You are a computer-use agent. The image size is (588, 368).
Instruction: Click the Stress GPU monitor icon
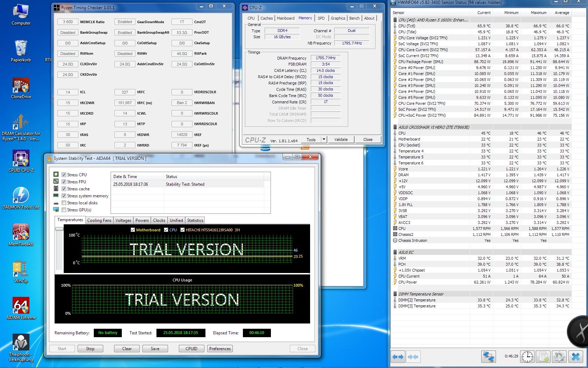pos(56,210)
